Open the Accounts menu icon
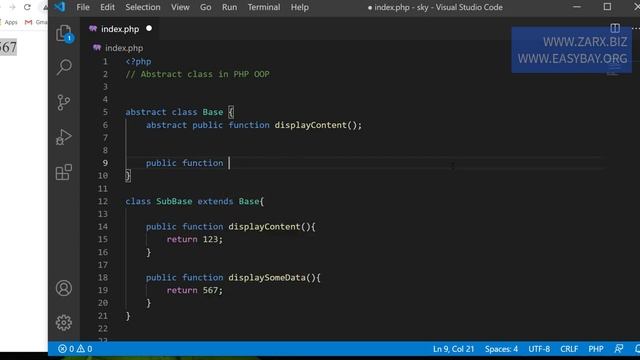 pyautogui.click(x=64, y=288)
